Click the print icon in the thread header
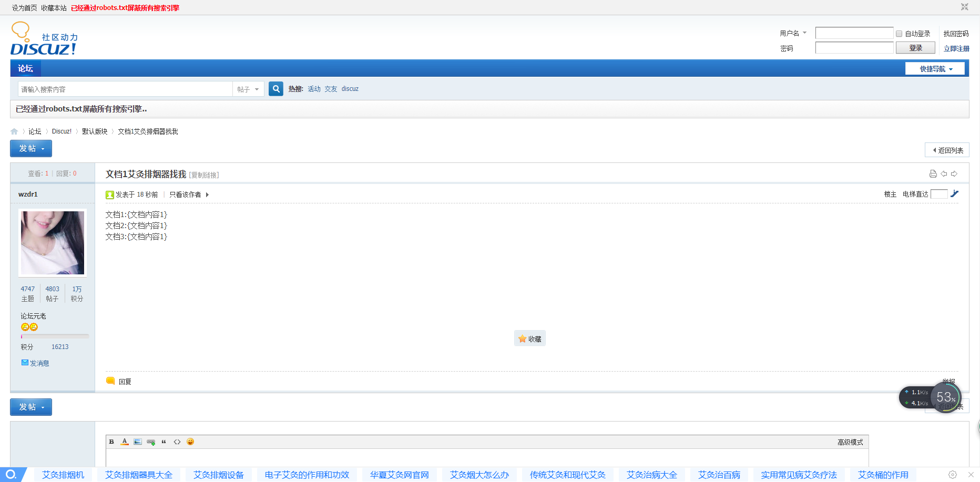Screen dimensions: 980x482 pos(933,174)
